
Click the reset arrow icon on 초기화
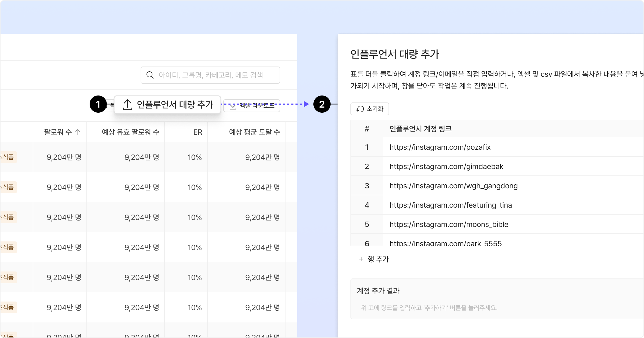click(x=360, y=109)
